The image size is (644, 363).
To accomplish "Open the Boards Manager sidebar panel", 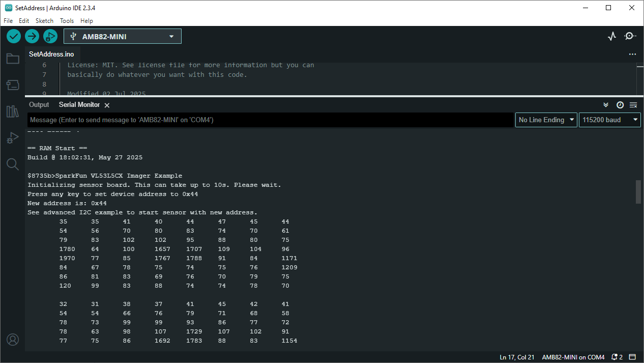I will click(13, 85).
